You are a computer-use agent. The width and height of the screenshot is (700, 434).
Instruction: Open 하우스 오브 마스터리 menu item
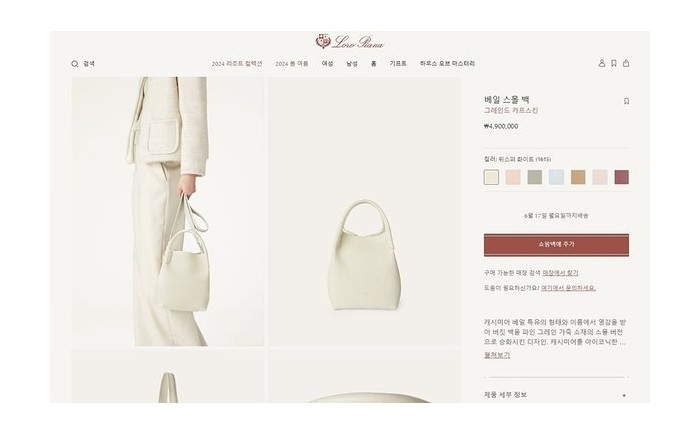(447, 64)
